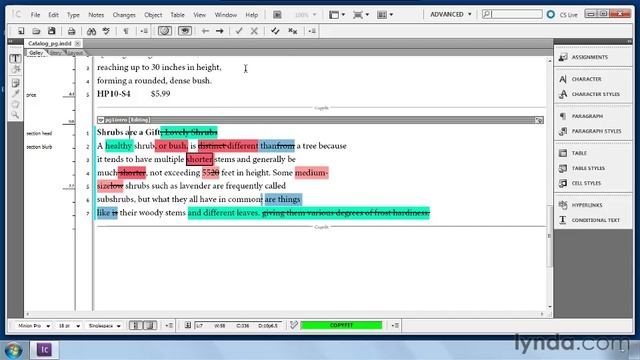This screenshot has height=360, width=640.
Task: Toggle the show line numbers button
Action: (x=136, y=325)
